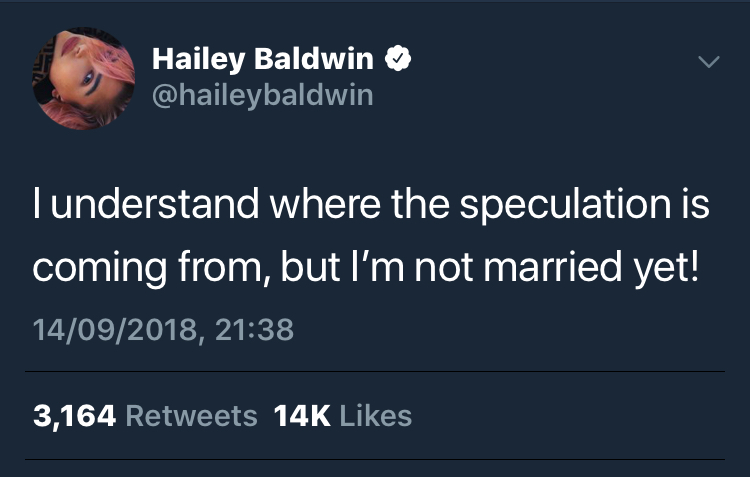This screenshot has width=750, height=477.
Task: Select the second line starting 'coming from'
Action: click(x=366, y=268)
